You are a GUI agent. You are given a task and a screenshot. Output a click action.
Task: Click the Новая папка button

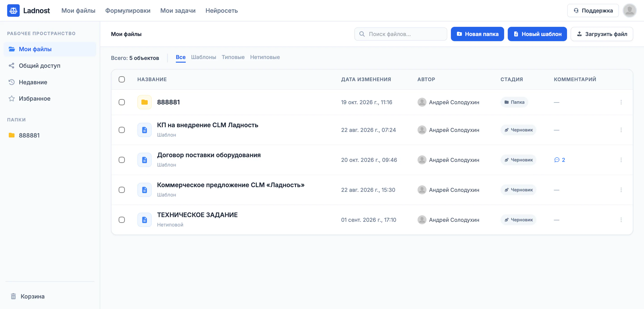pyautogui.click(x=477, y=34)
